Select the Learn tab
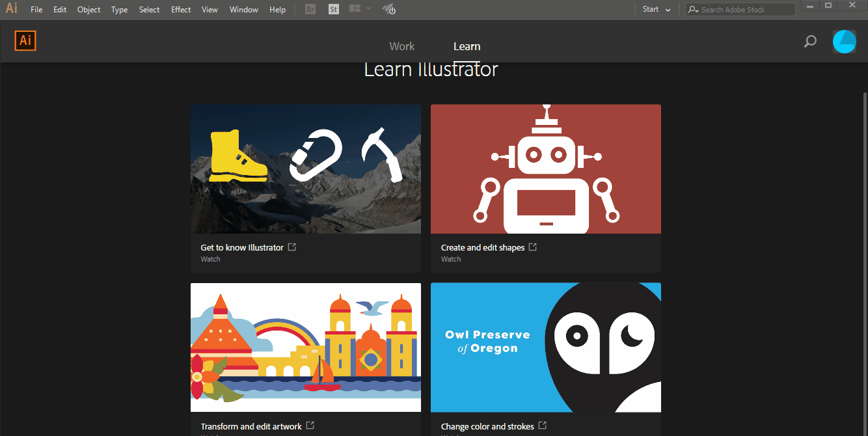 [467, 46]
